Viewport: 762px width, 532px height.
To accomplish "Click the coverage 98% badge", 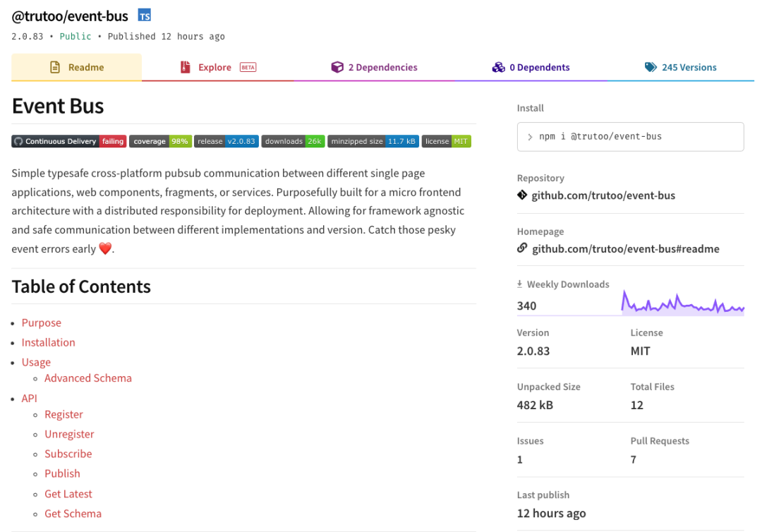I will point(161,141).
